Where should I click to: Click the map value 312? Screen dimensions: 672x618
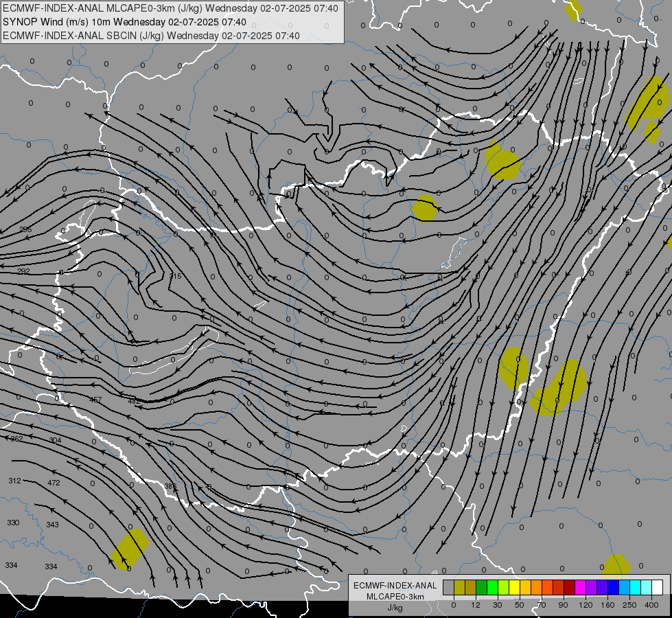14,481
